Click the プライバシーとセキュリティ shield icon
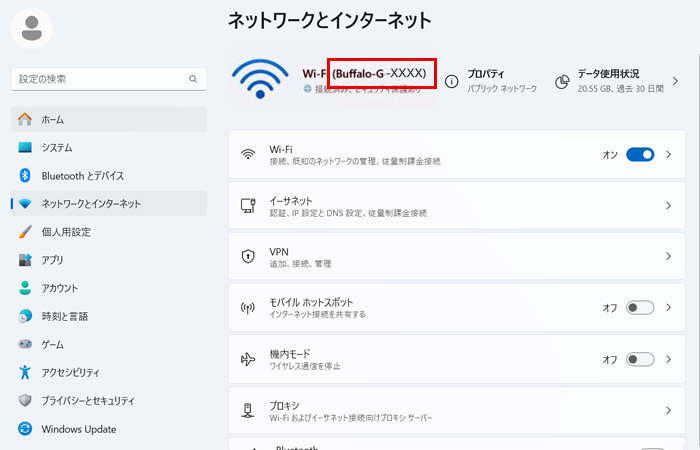 pyautogui.click(x=25, y=400)
